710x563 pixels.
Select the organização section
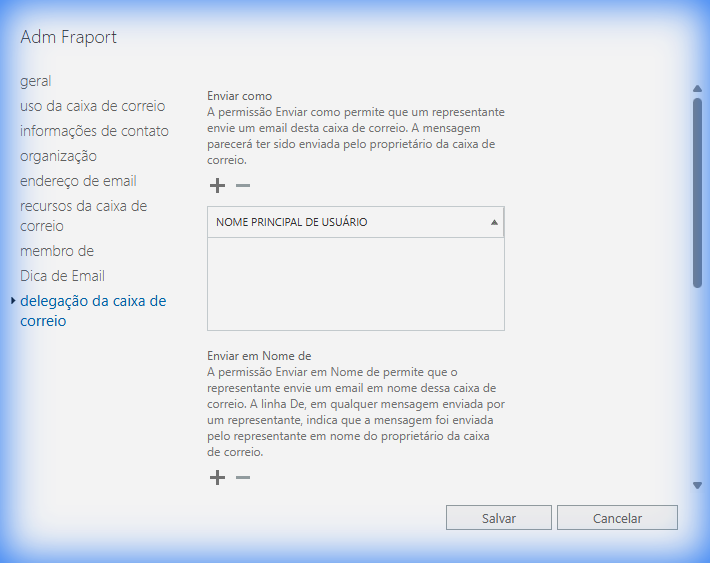point(58,156)
